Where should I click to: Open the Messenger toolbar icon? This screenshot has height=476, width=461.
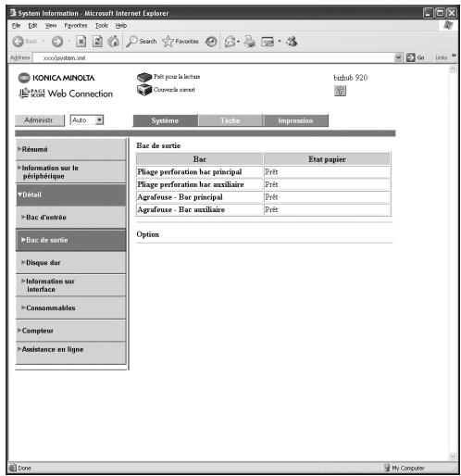[292, 41]
